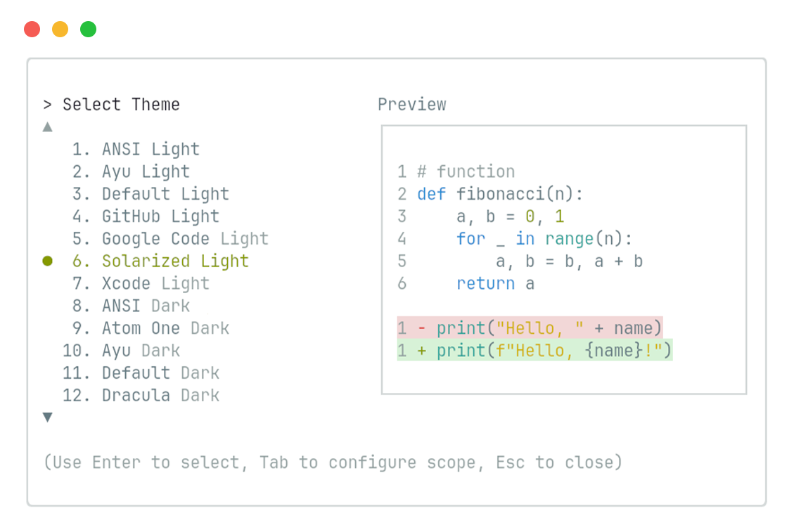The image size is (794, 532).
Task: Click the green traffic light button
Action: click(88, 29)
